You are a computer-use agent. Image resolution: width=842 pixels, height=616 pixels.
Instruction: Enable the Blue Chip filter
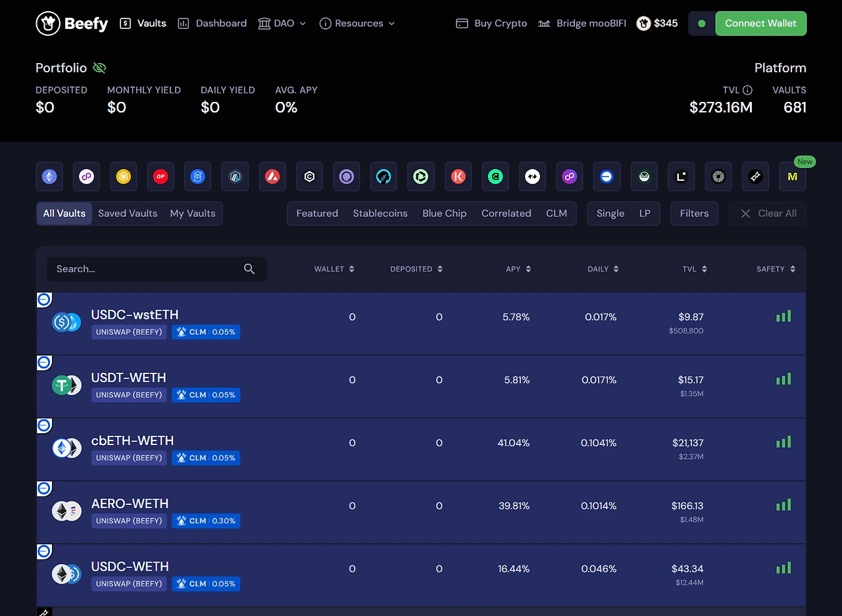pos(445,214)
